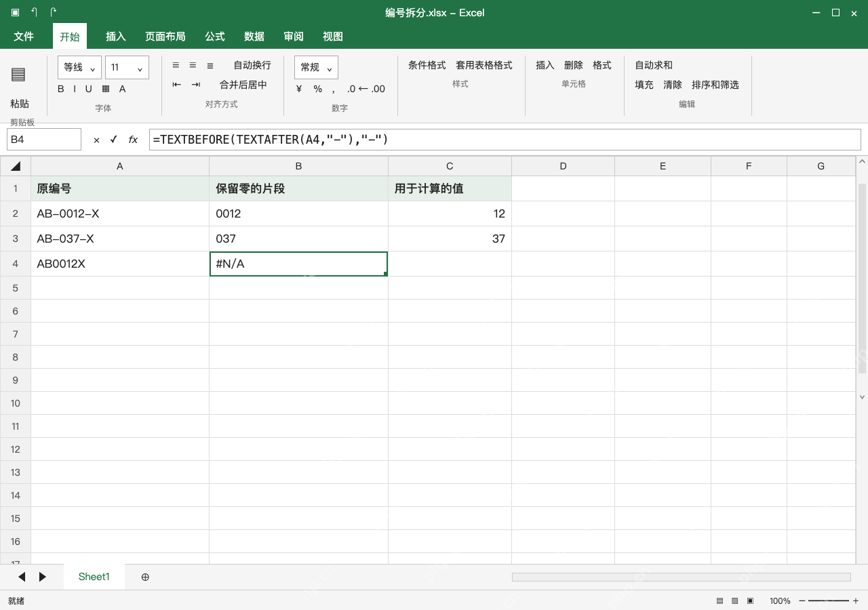Switch to the 公式 ribbon tab
The width and height of the screenshot is (868, 610).
(x=215, y=37)
